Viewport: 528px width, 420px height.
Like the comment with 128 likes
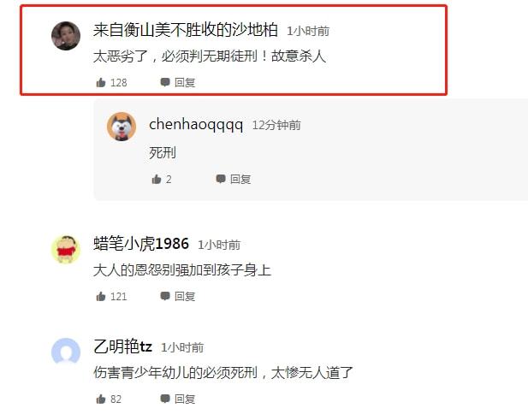[101, 82]
